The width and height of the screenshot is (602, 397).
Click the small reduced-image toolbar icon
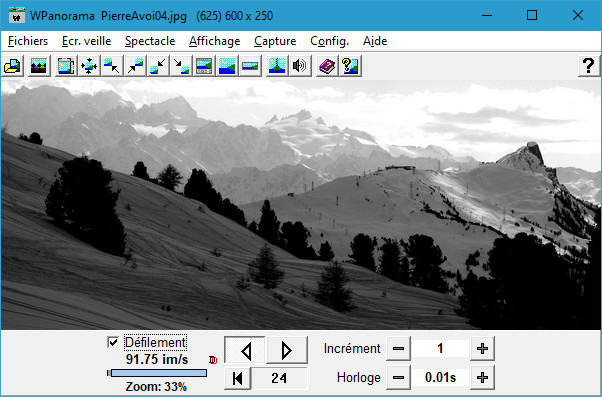[250, 66]
